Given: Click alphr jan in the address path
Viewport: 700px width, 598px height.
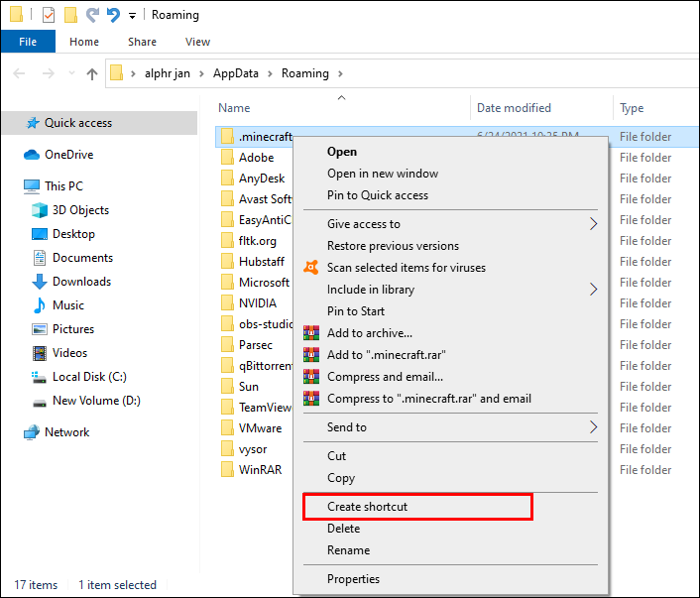Looking at the screenshot, I should (168, 73).
